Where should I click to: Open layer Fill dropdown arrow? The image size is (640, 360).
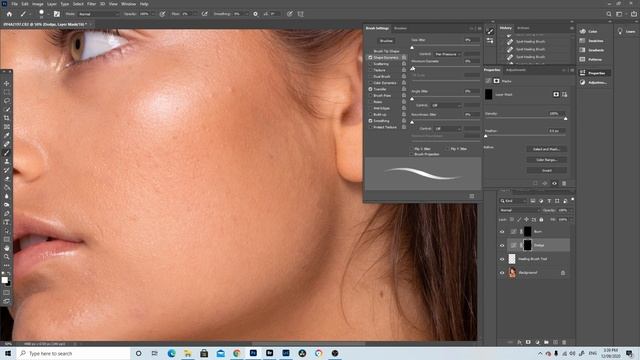[x=570, y=220]
